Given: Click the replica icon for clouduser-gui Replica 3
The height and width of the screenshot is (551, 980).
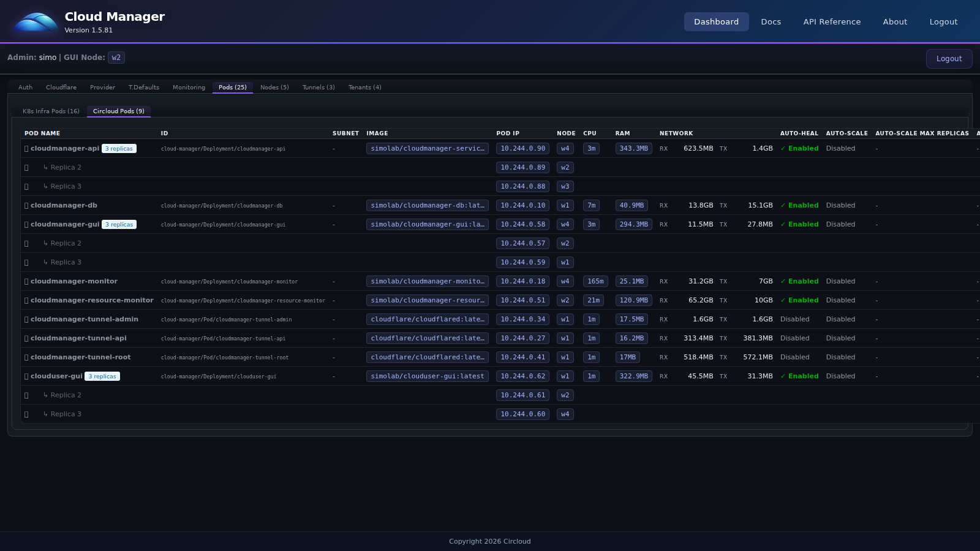Looking at the screenshot, I should pos(26,414).
